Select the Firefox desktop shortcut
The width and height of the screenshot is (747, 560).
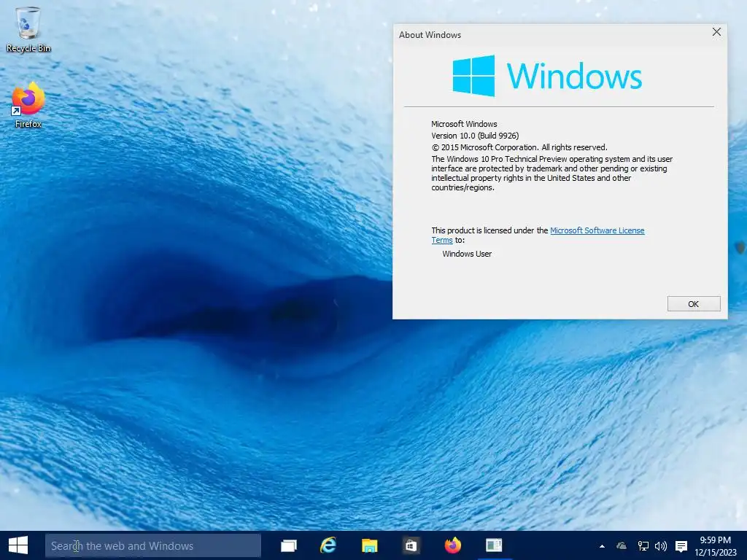point(28,105)
